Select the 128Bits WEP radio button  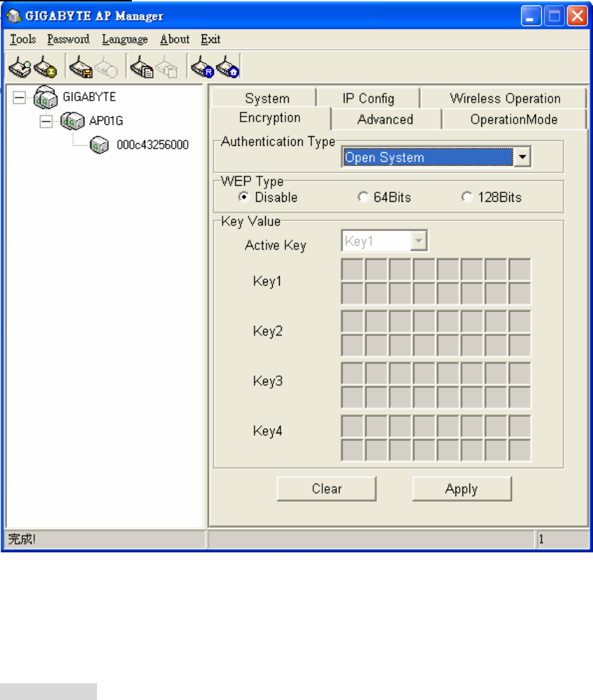point(467,197)
